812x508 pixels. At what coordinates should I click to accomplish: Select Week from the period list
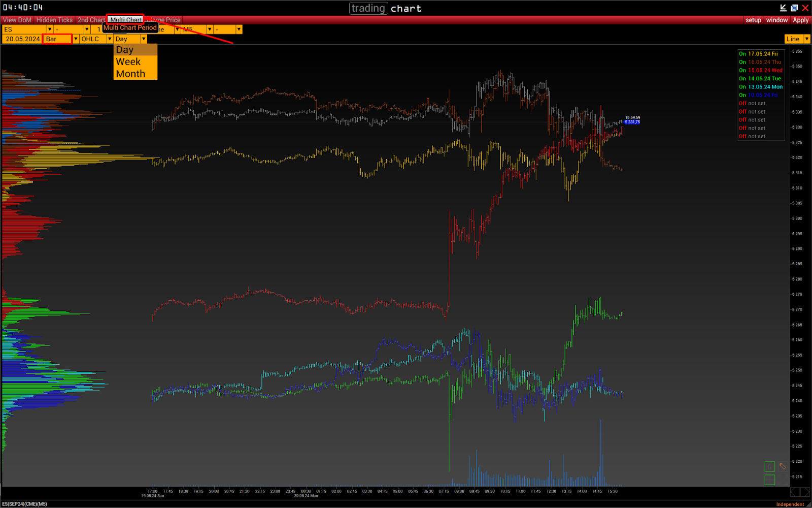tap(128, 62)
